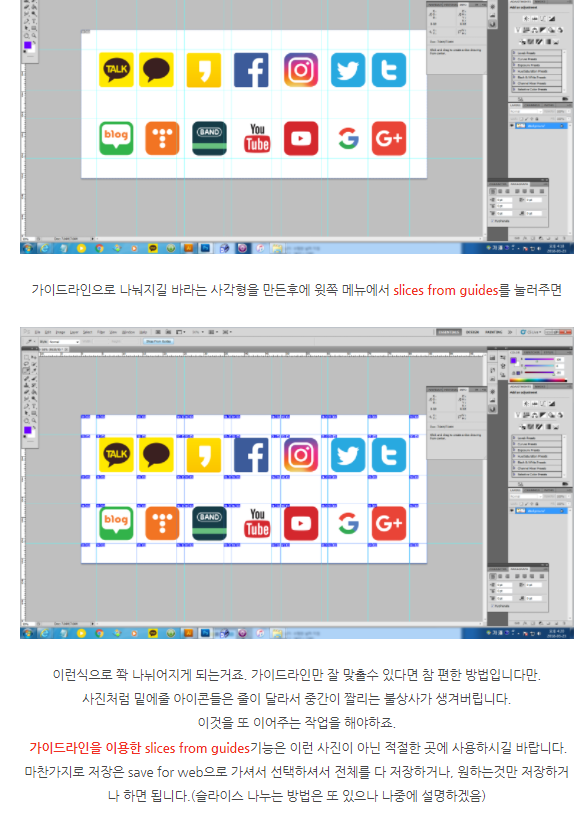Expand more workspaces chevron beside PAINTING in lower screenshot
The height and width of the screenshot is (822, 579).
point(510,332)
